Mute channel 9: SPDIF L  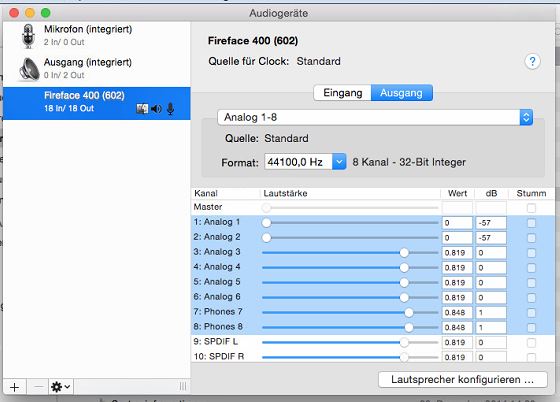point(531,343)
